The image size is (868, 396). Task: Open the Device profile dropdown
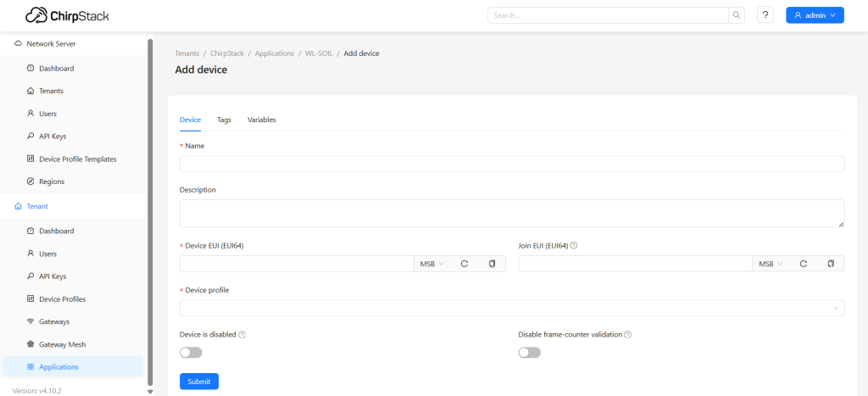tap(511, 308)
